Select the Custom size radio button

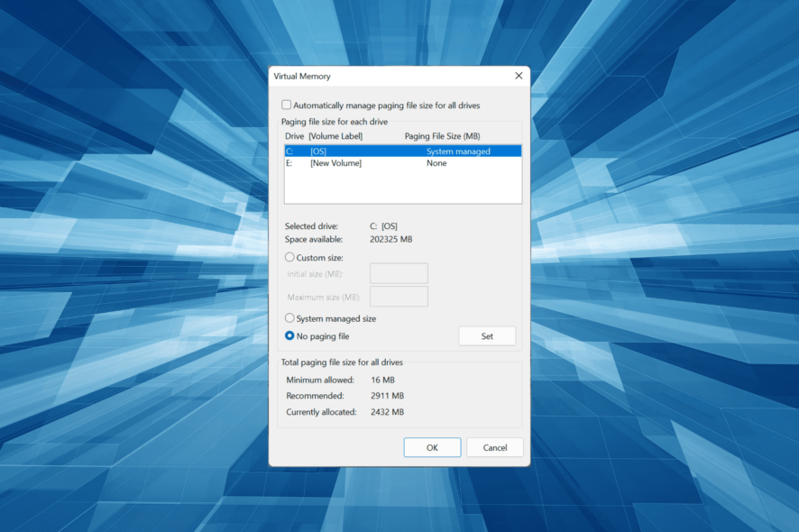point(289,257)
